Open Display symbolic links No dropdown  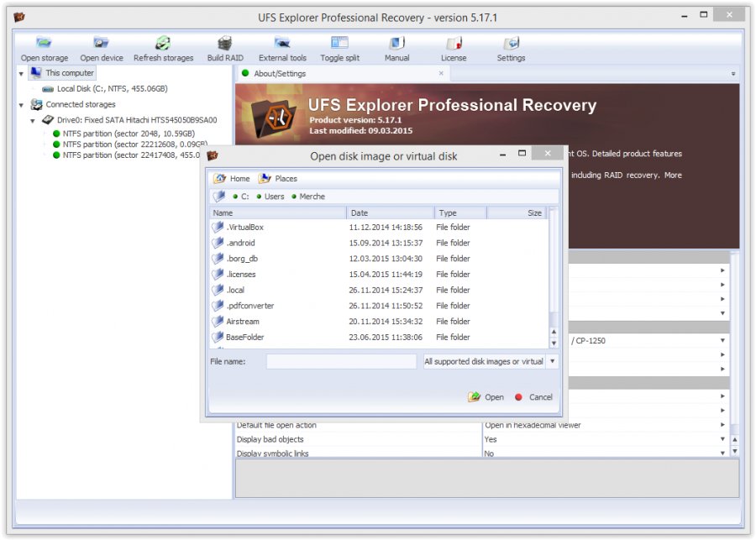[722, 453]
